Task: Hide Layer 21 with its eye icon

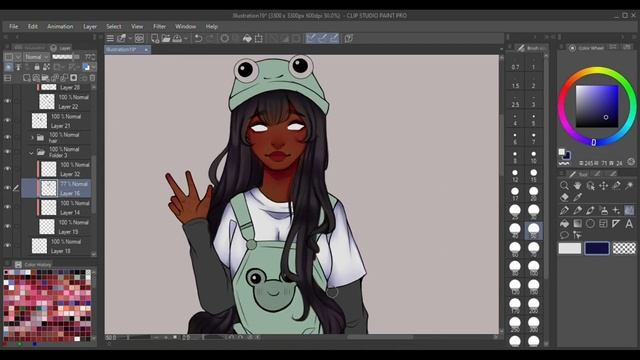Action: (7, 120)
